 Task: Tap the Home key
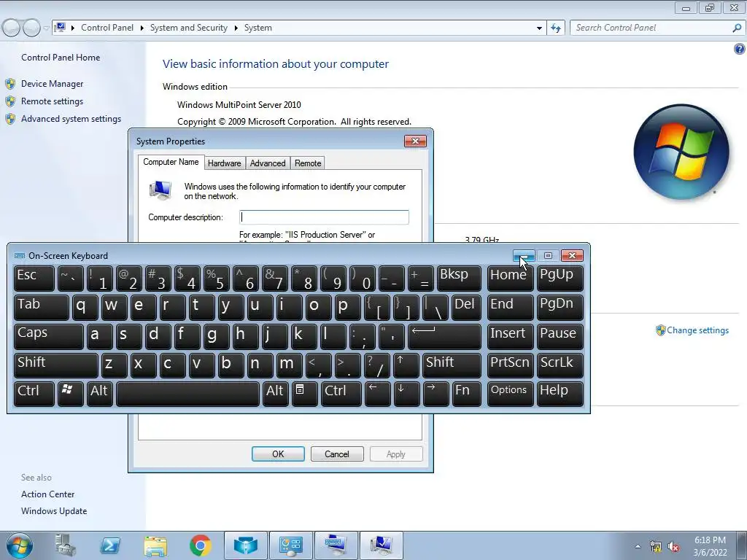tap(510, 279)
